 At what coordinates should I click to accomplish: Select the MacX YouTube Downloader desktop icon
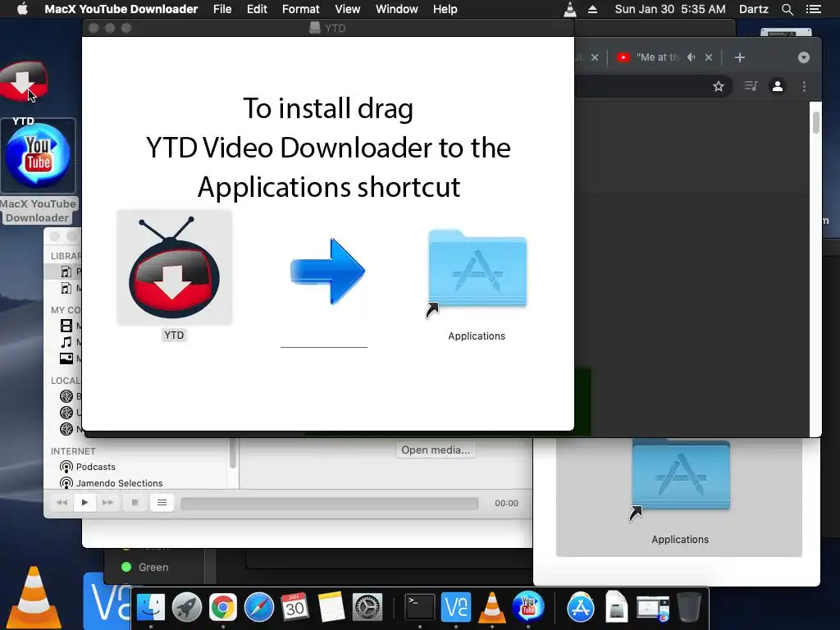coord(38,155)
